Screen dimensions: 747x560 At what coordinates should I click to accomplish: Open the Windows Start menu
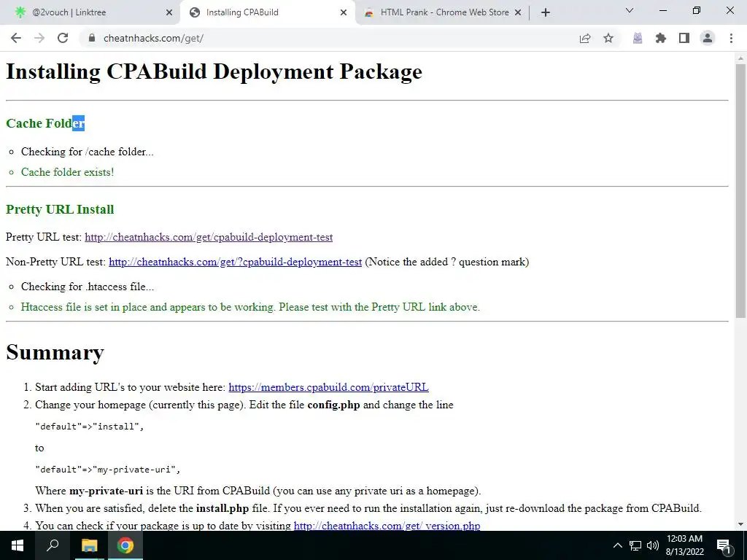tap(18, 545)
